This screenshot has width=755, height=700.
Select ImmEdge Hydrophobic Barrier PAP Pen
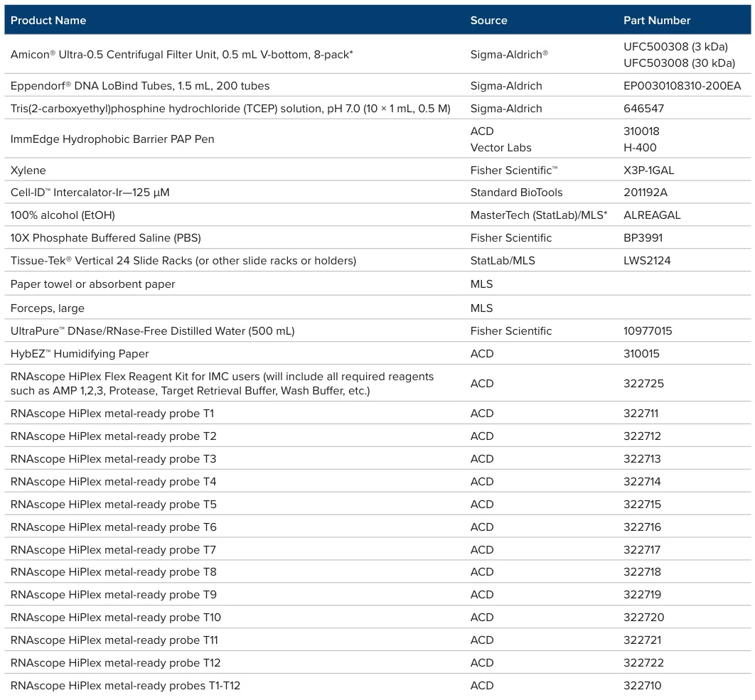click(x=112, y=139)
